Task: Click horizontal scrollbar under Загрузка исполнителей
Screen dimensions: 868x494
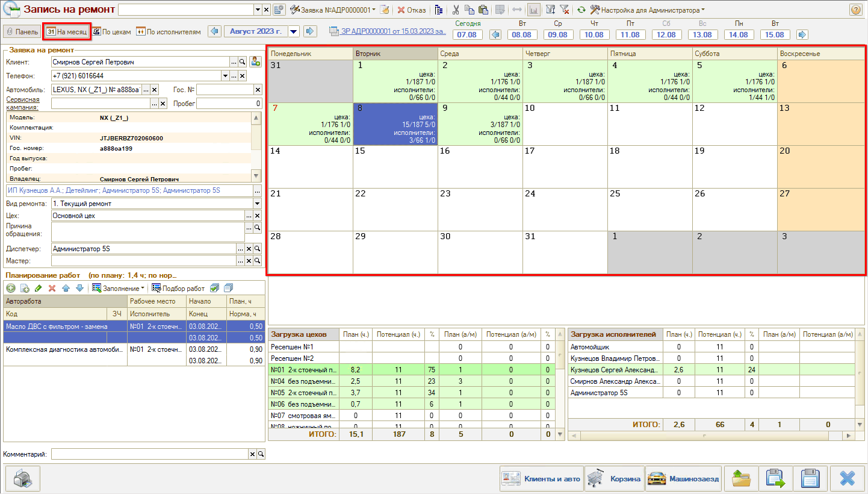Action: pyautogui.click(x=711, y=435)
